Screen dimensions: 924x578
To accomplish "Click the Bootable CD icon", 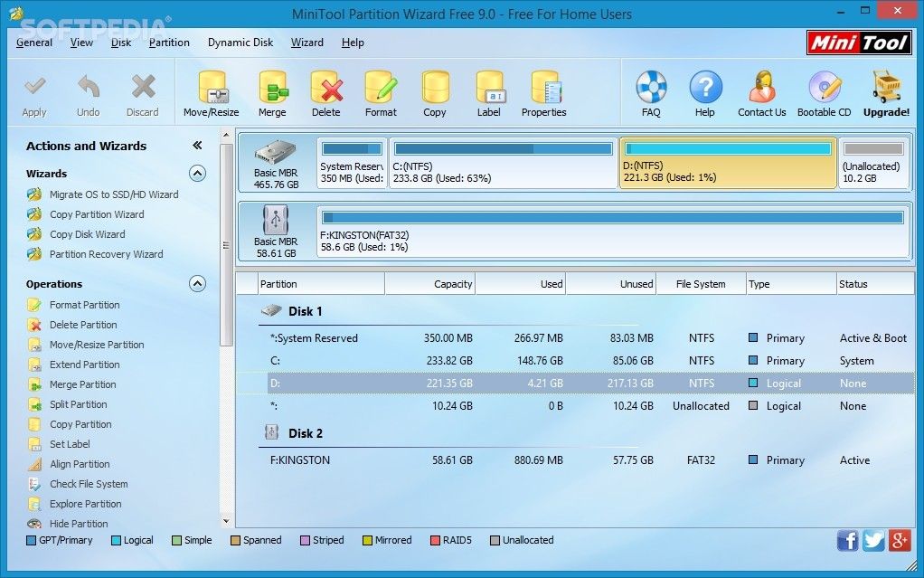I will (x=825, y=87).
